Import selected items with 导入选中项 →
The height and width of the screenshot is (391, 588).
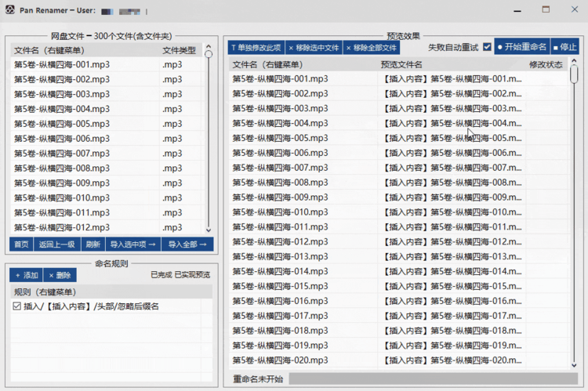(133, 244)
